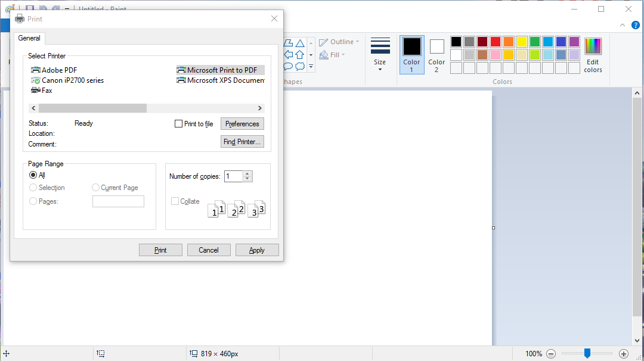Select the up arrow shape in Paint
644x361 pixels.
(300, 55)
